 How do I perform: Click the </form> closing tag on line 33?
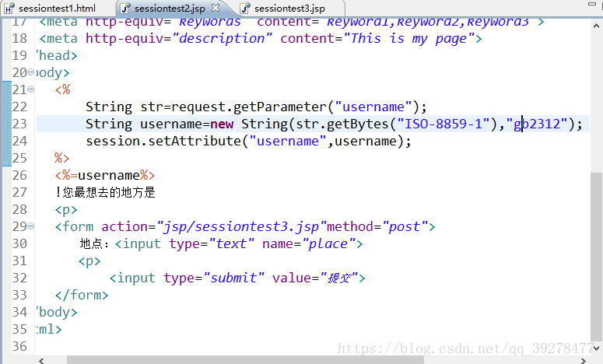[82, 295]
